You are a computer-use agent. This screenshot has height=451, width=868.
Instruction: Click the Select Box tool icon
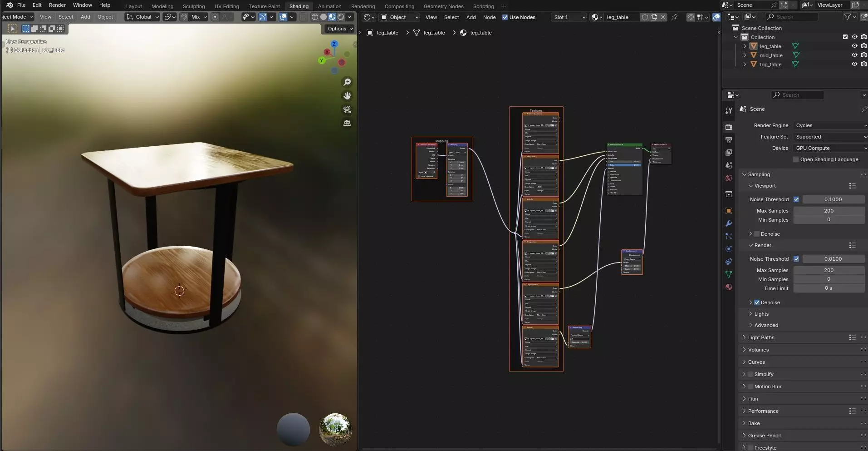pos(13,29)
